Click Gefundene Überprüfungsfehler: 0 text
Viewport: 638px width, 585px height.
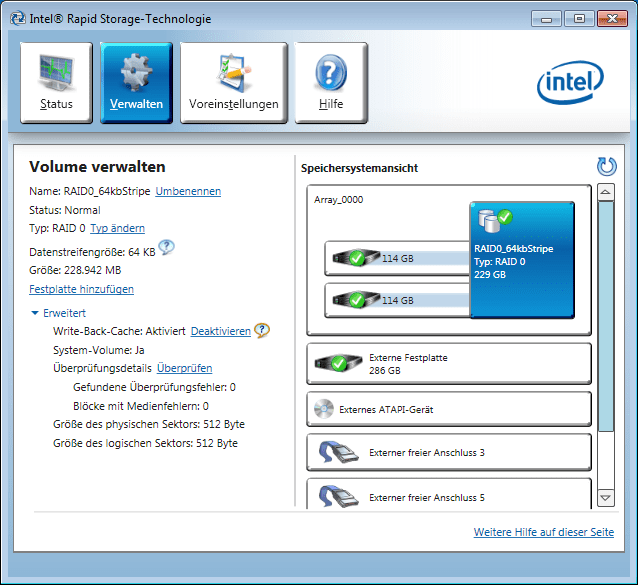click(154, 387)
